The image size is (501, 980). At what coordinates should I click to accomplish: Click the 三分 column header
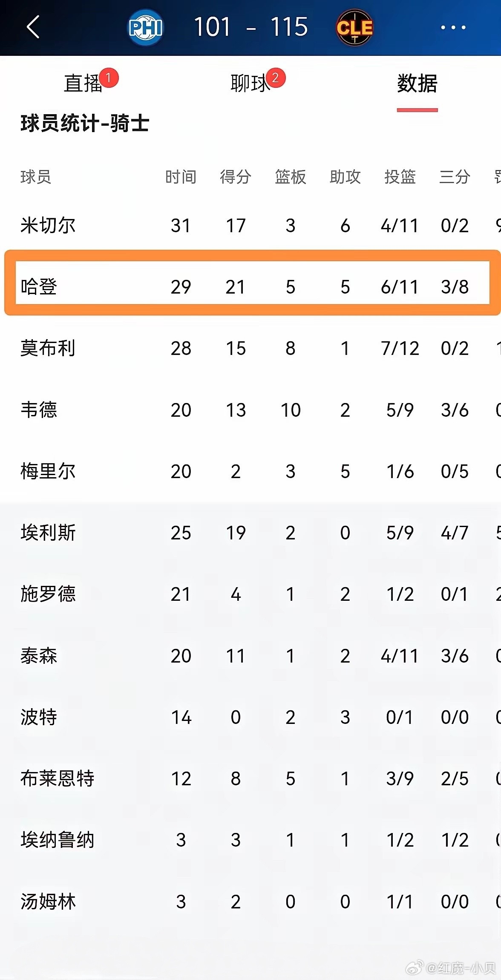[x=455, y=177]
